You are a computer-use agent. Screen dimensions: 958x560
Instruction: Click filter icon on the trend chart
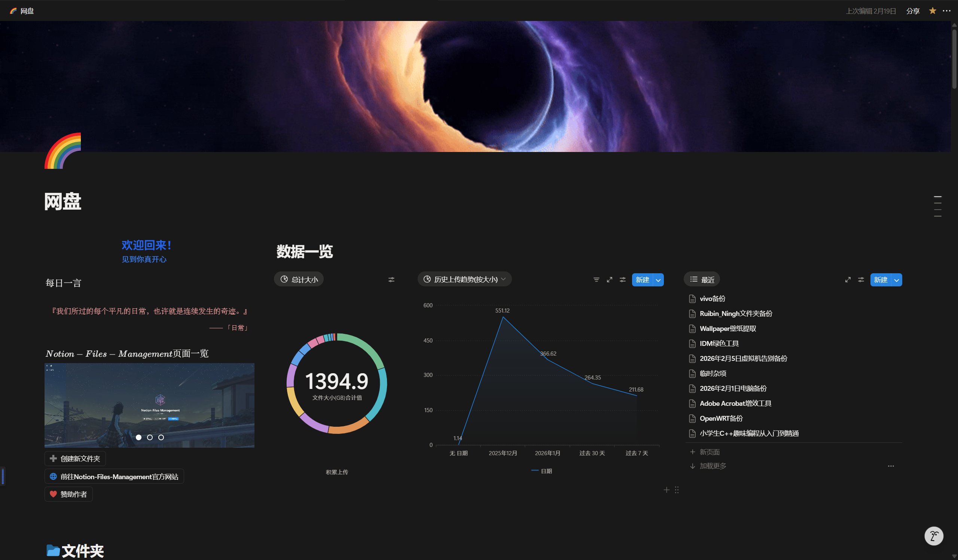pyautogui.click(x=596, y=280)
